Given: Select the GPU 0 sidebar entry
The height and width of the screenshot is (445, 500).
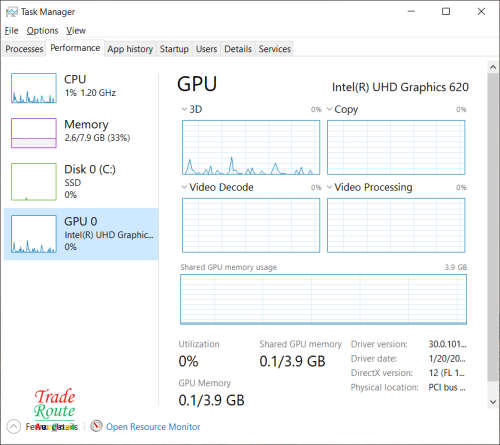Looking at the screenshot, I should (x=81, y=234).
